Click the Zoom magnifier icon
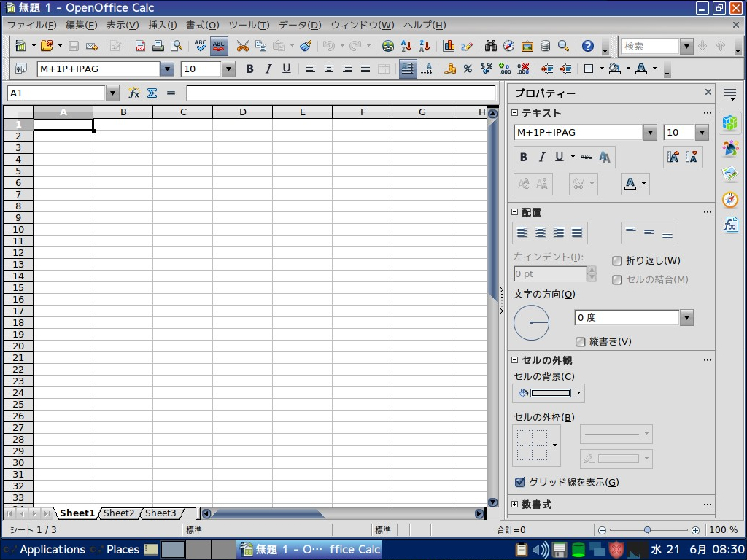 [564, 46]
